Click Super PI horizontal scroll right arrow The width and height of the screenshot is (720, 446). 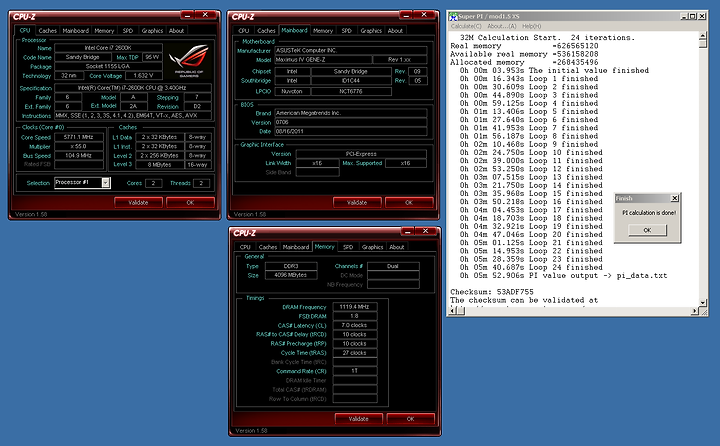(x=694, y=311)
